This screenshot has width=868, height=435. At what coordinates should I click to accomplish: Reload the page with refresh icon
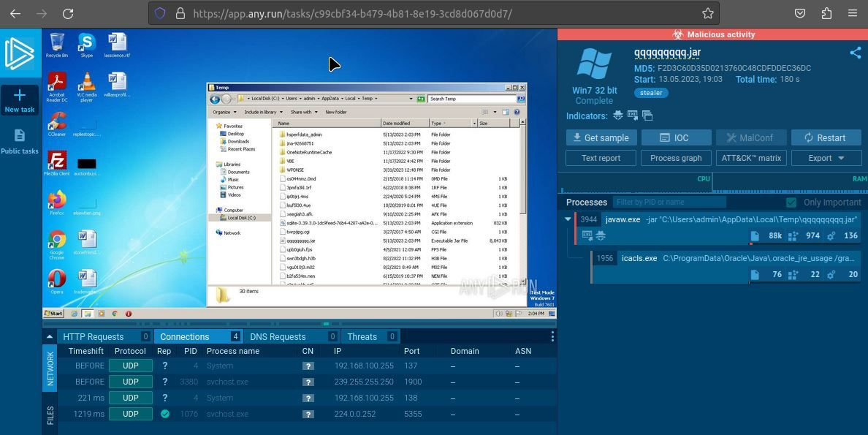68,13
